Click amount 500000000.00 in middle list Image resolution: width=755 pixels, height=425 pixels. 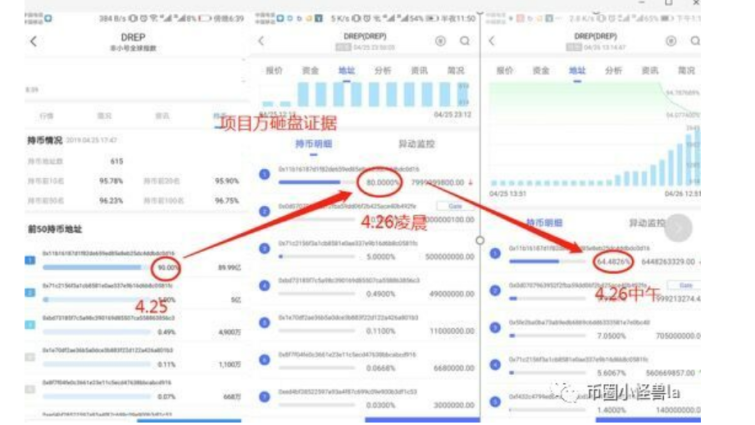(450, 257)
